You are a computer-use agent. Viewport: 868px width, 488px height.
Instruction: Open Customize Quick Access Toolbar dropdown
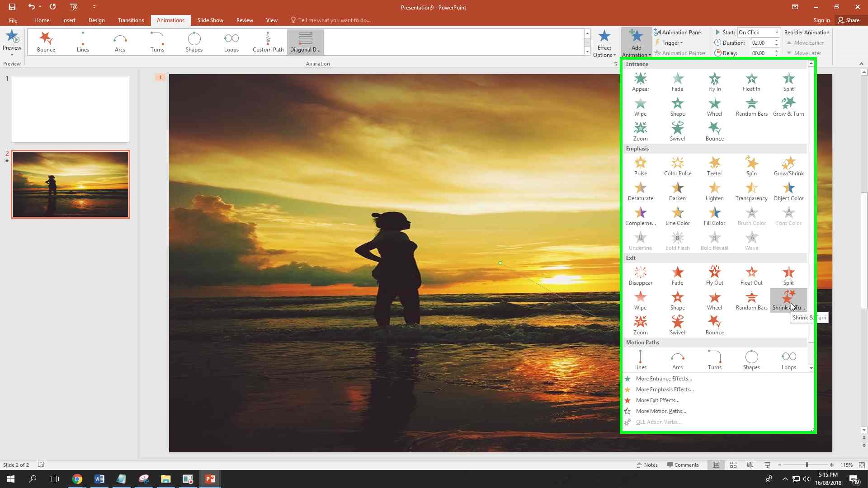[94, 7]
